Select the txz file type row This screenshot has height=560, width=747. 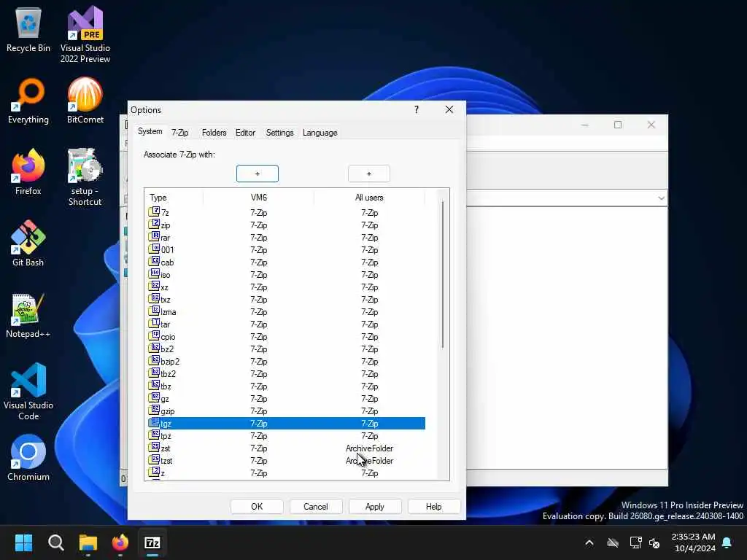click(x=286, y=299)
